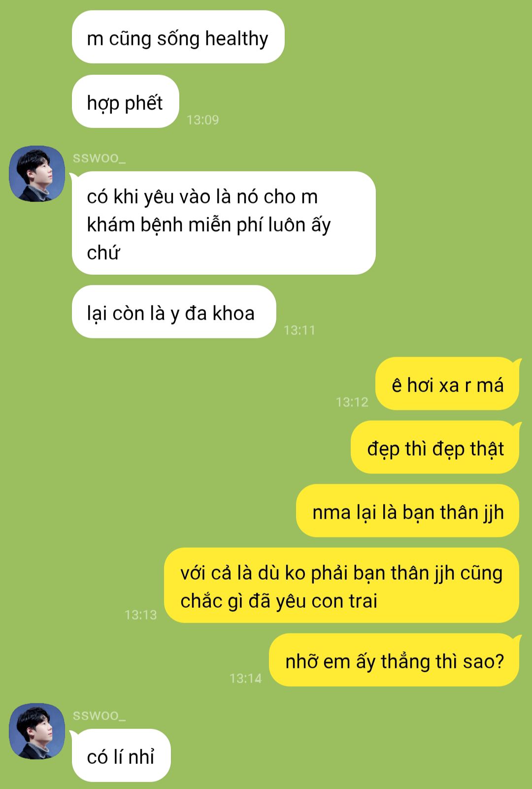The width and height of the screenshot is (532, 789).
Task: Open sswoo_ avatar beside 'có lí nhỉ'
Action: tap(37, 731)
